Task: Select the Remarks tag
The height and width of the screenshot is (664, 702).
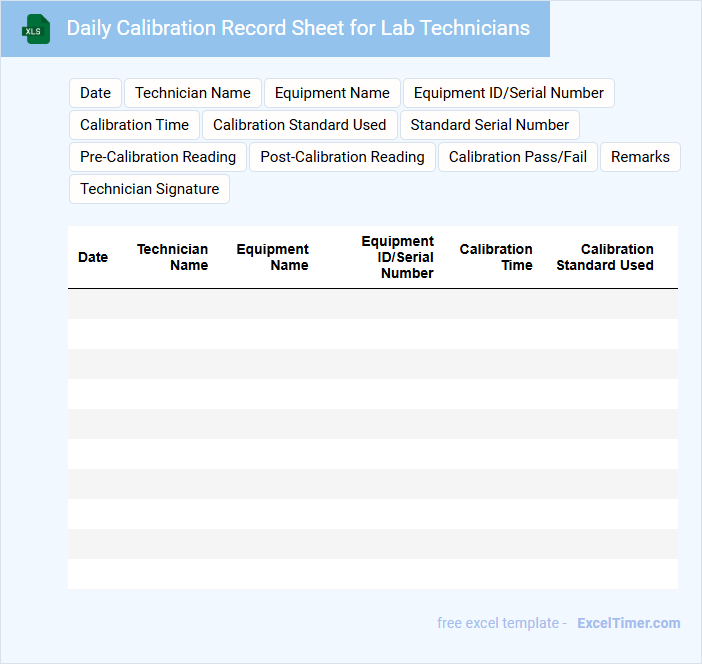Action: [x=640, y=157]
